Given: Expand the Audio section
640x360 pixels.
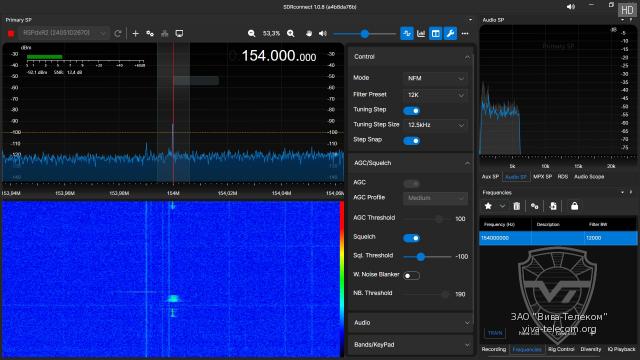Looking at the screenshot, I should (x=467, y=323).
